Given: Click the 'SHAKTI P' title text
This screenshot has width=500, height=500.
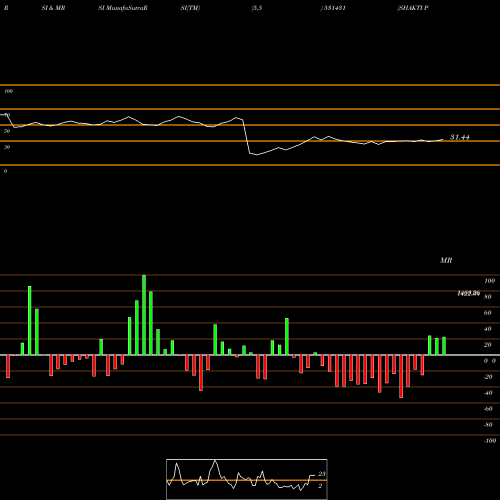Looking at the screenshot, I should 413,8.
